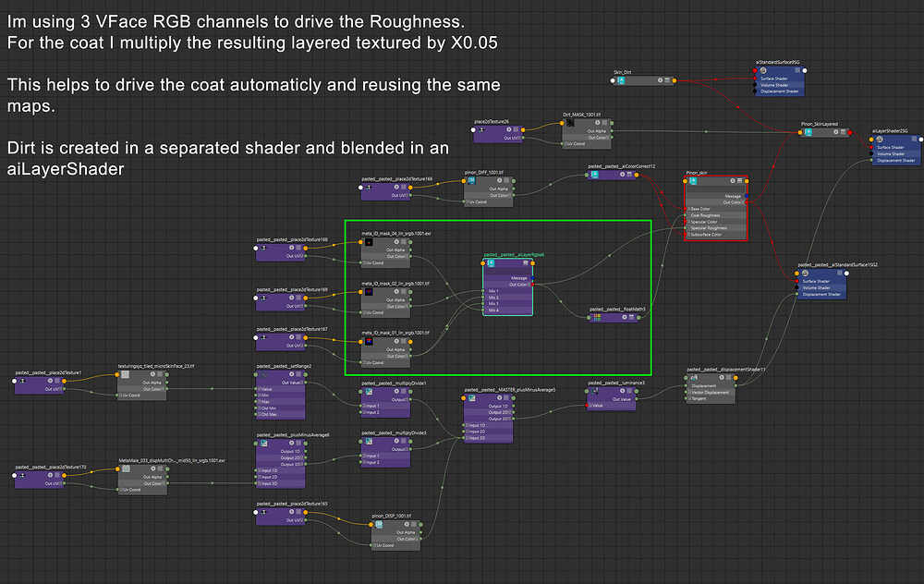Select the pasted_pasted_plusMinusAverage6 node icon
The image size is (924, 584).
tap(264, 444)
